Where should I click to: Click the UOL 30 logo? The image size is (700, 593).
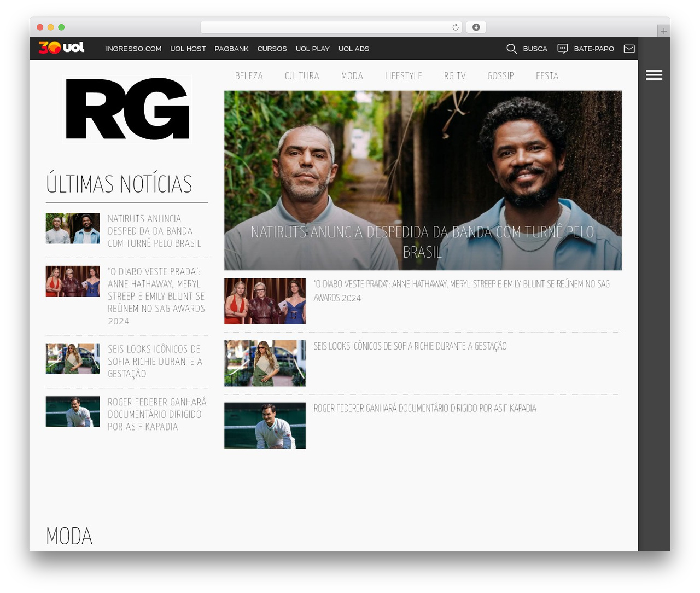(x=61, y=48)
